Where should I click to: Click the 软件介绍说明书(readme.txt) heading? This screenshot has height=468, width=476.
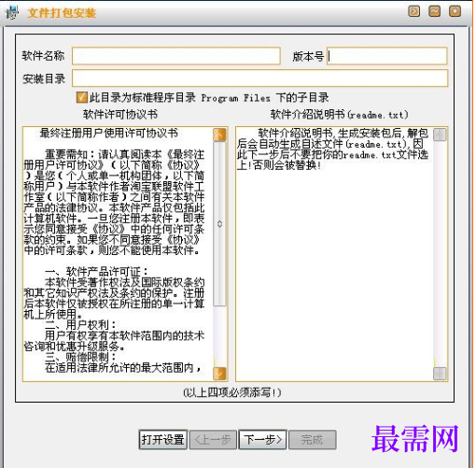click(x=339, y=115)
